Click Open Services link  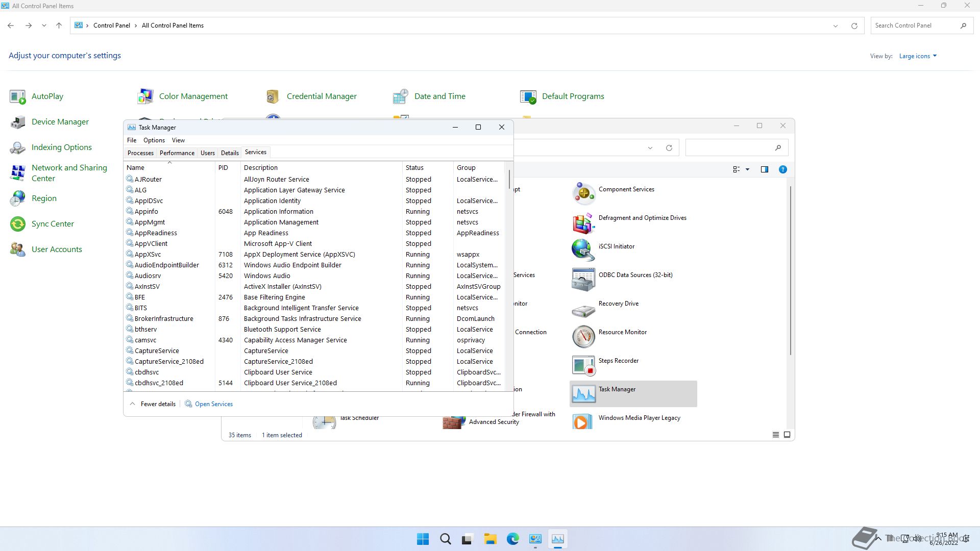[214, 404]
